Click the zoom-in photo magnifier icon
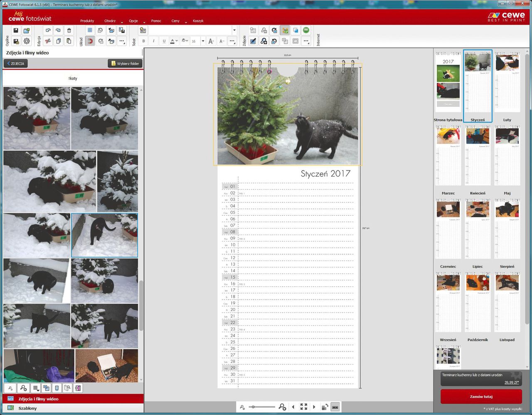This screenshot has width=532, height=415. pos(264,41)
